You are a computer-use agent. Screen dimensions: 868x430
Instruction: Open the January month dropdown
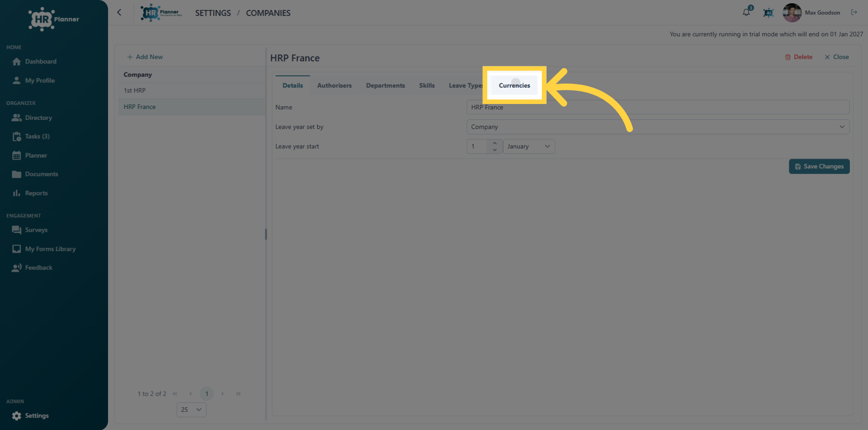point(529,146)
